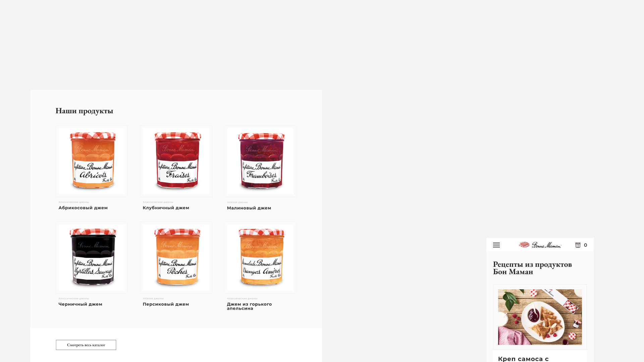Screen dimensions: 644x362
Task: Open the hamburger menu icon
Action: click(496, 245)
